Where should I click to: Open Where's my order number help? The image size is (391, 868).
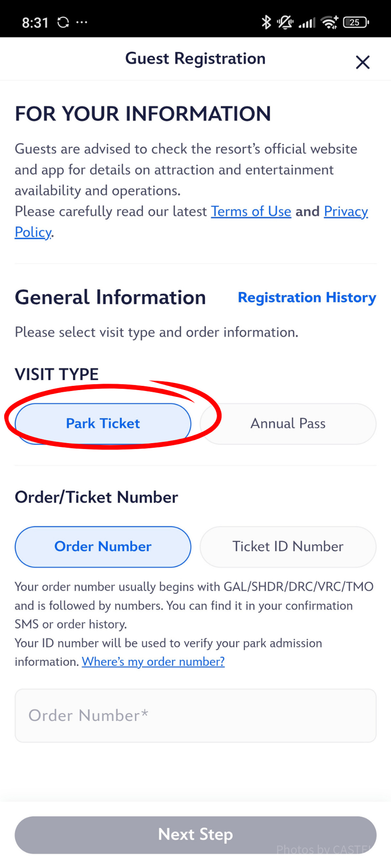tap(153, 661)
